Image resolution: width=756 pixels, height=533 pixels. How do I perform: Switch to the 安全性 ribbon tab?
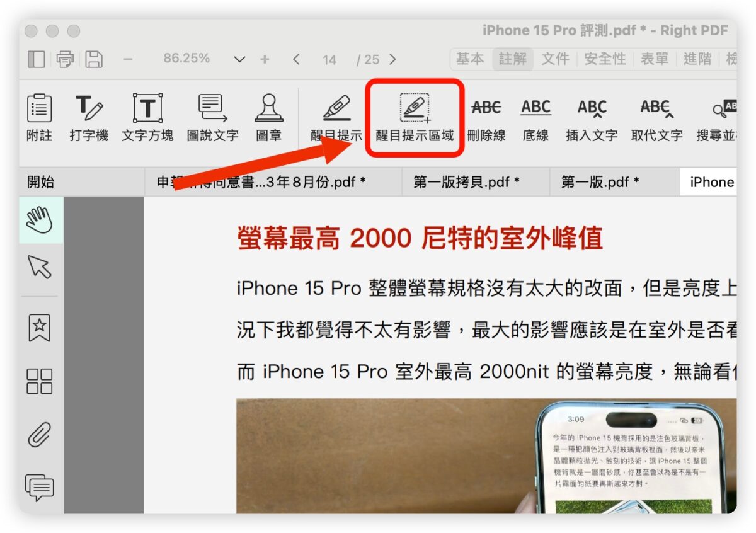605,59
